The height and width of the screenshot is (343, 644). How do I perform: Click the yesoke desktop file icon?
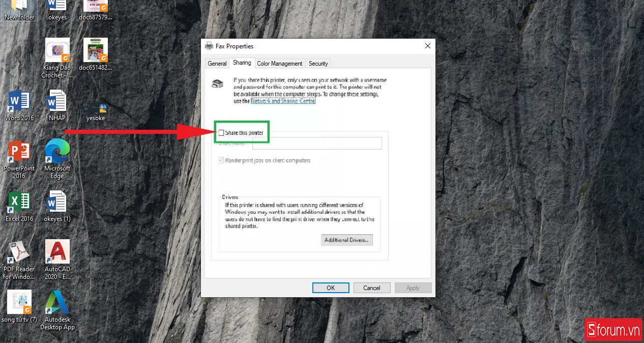coord(96,108)
